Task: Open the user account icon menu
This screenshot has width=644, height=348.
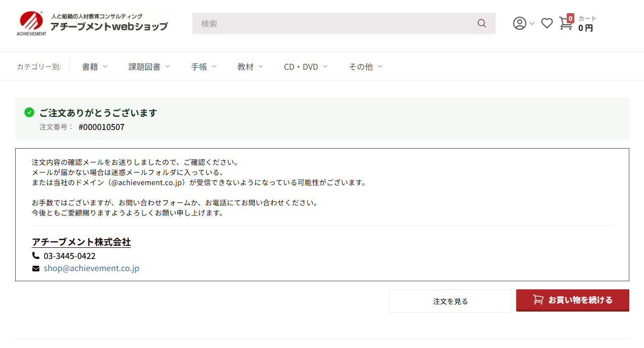Action: pyautogui.click(x=519, y=23)
